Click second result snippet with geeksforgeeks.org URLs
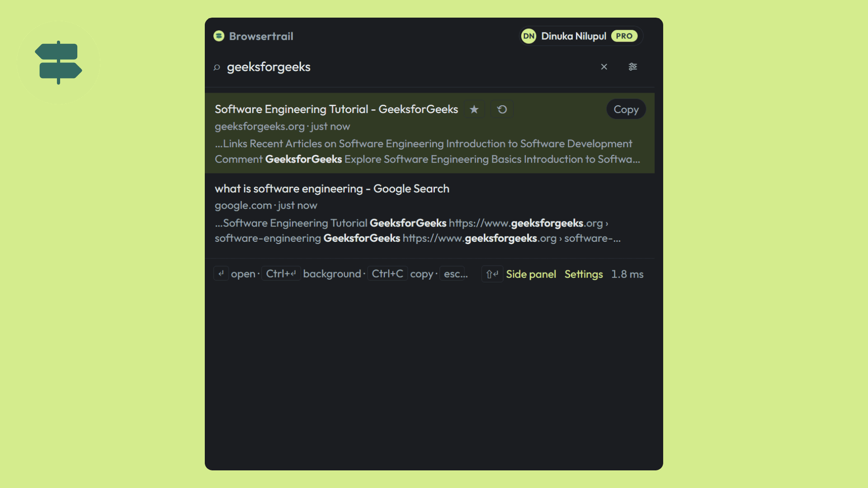Image resolution: width=868 pixels, height=488 pixels. [x=418, y=230]
